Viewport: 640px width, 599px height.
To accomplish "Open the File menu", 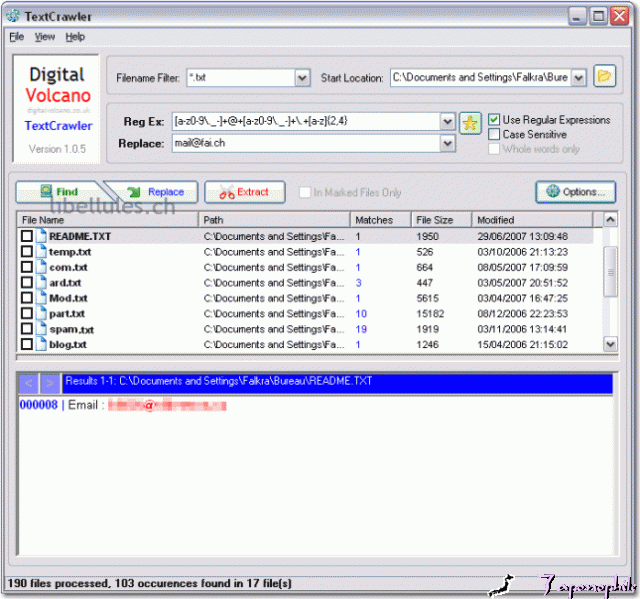I will (16, 37).
